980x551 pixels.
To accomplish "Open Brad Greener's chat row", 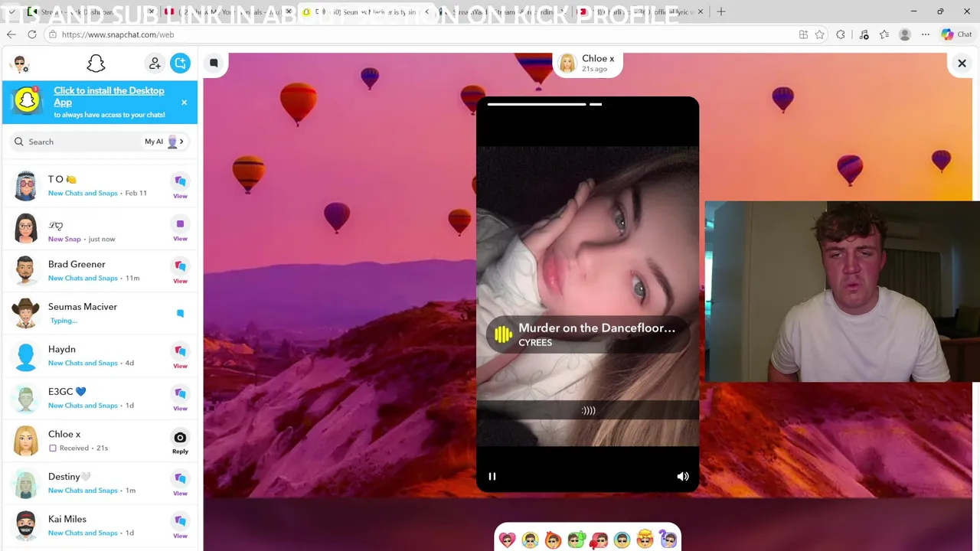I will [x=100, y=271].
